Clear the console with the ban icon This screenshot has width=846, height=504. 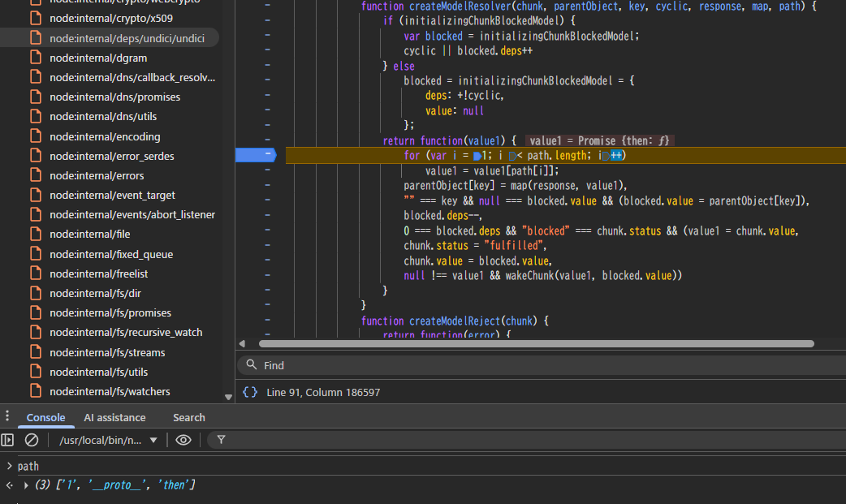coord(32,440)
